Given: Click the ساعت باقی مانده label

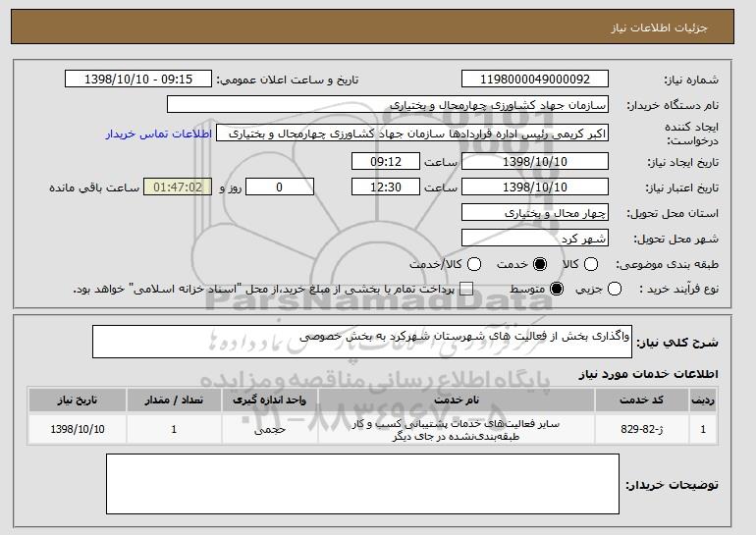Looking at the screenshot, I should pos(94,187).
